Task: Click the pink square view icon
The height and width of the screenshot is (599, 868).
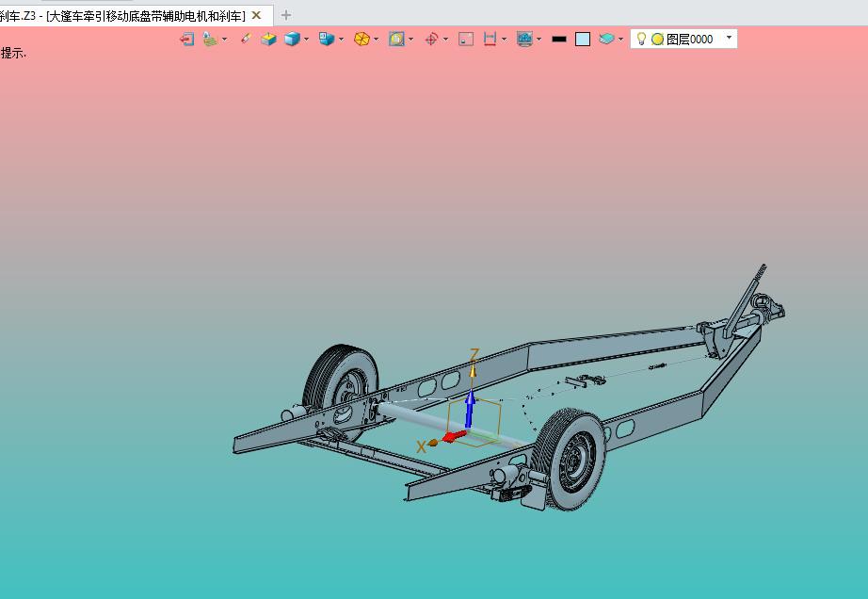Action: 466,39
